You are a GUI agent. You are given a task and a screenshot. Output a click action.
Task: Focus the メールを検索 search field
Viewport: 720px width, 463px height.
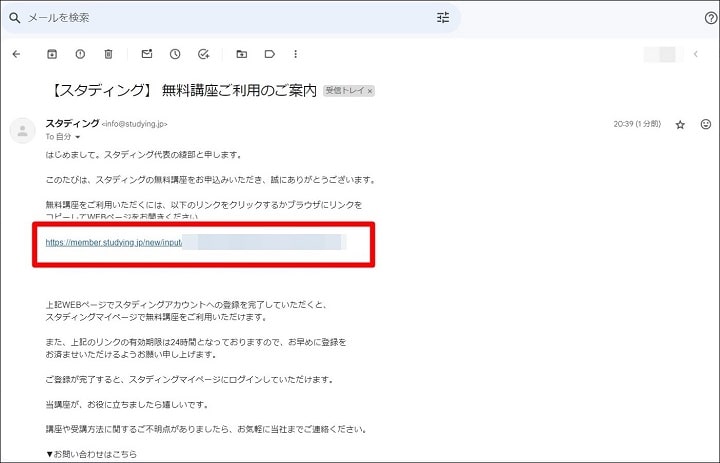tap(230, 18)
